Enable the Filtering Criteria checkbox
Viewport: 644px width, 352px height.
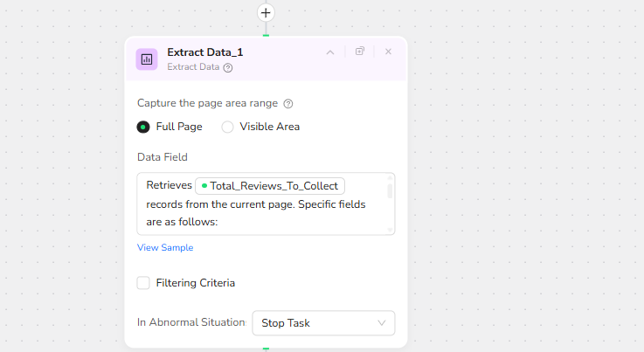(x=143, y=283)
